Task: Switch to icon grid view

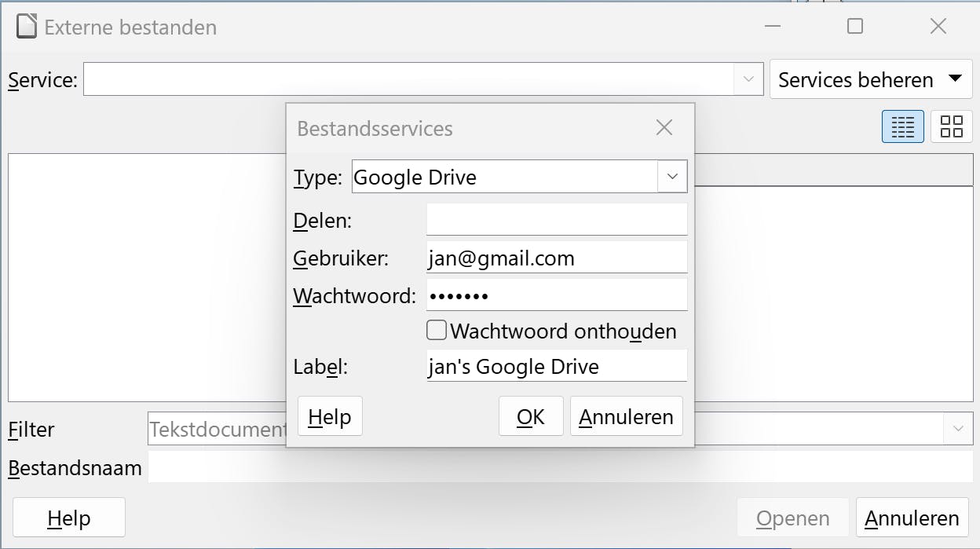Action: pos(951,126)
